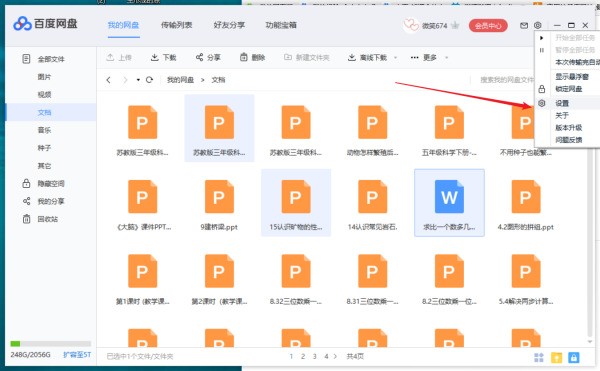Open the user avatar profile
Image resolution: width=600 pixels, height=371 pixels.
pyautogui.click(x=411, y=26)
